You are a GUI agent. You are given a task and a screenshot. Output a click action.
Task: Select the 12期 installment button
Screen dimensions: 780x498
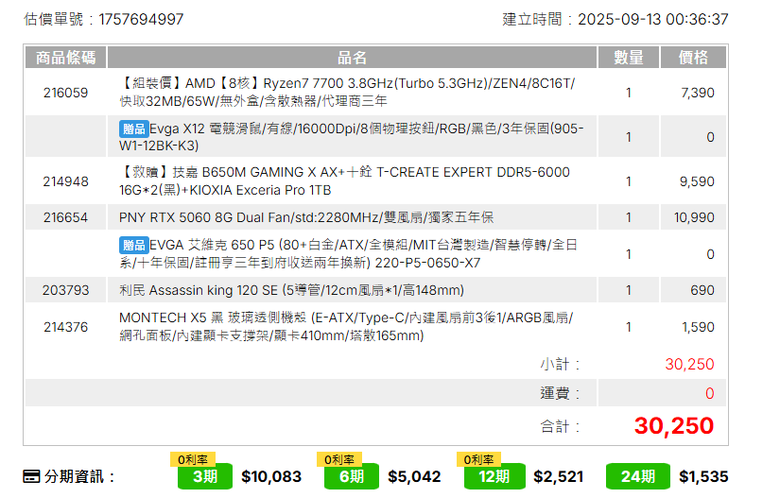(494, 477)
